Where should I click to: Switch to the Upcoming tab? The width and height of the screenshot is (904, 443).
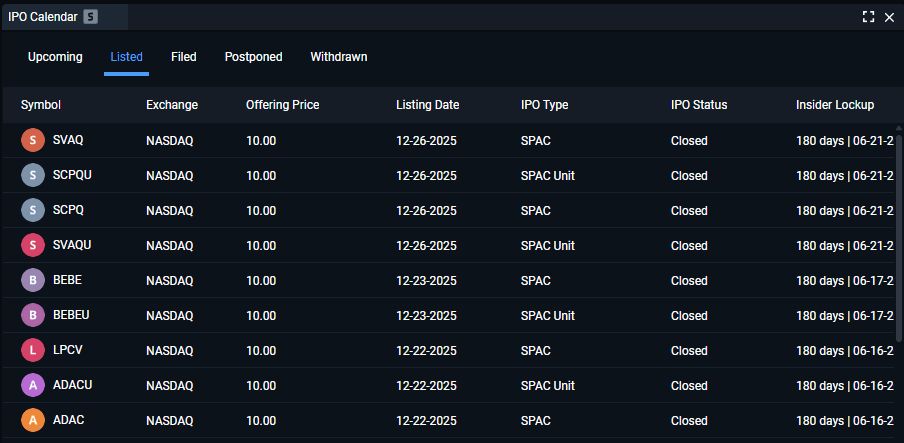tap(55, 57)
